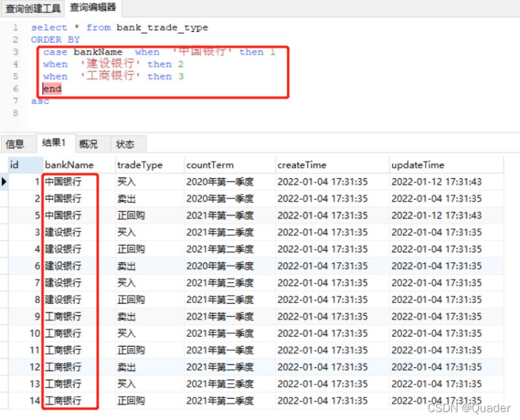Switch to the 查询创建工具 tab

(33, 8)
